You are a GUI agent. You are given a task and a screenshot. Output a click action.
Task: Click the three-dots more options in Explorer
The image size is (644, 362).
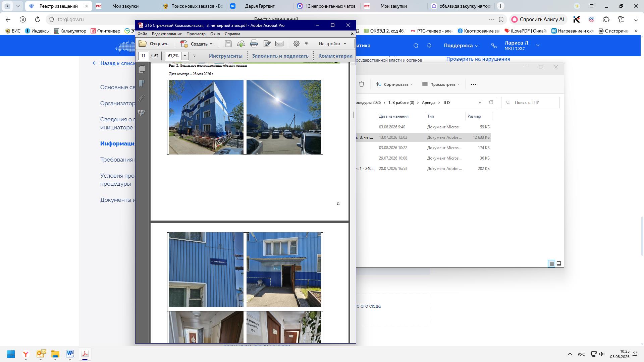pyautogui.click(x=474, y=84)
